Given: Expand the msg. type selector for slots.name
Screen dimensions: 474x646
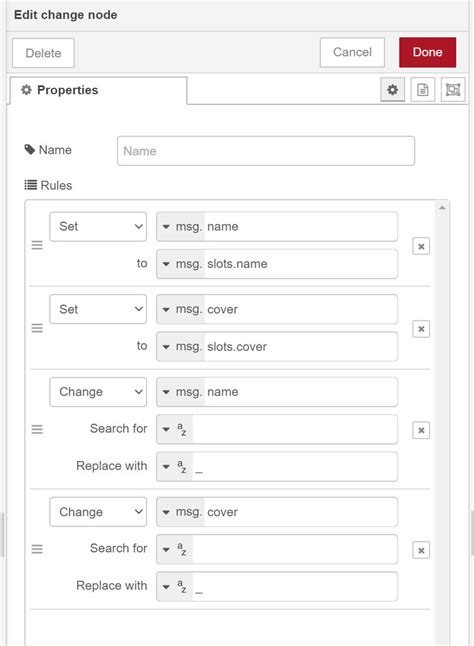Looking at the screenshot, I should [181, 264].
